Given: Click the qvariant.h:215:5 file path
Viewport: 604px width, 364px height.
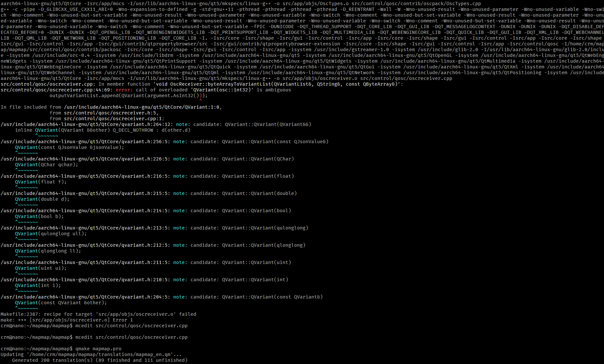Looking at the screenshot, I should (x=85, y=193).
